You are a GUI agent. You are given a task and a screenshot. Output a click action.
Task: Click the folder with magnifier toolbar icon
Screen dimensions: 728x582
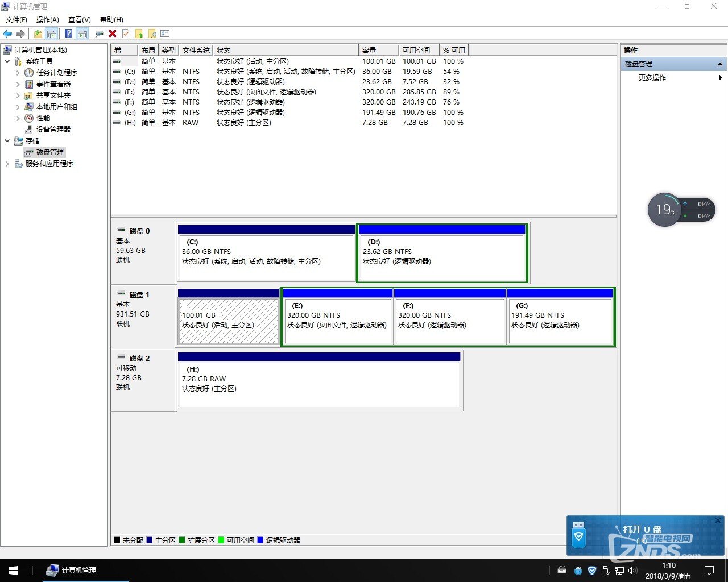(152, 34)
